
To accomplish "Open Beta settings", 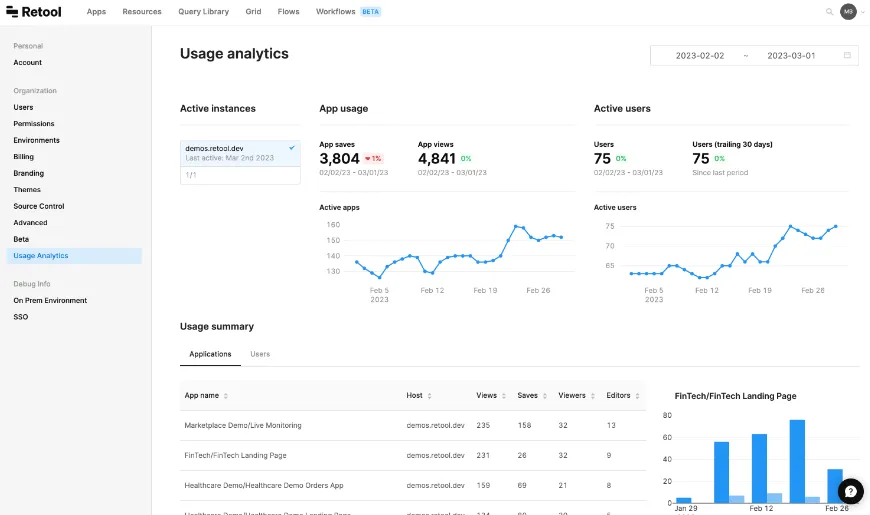I will point(21,239).
